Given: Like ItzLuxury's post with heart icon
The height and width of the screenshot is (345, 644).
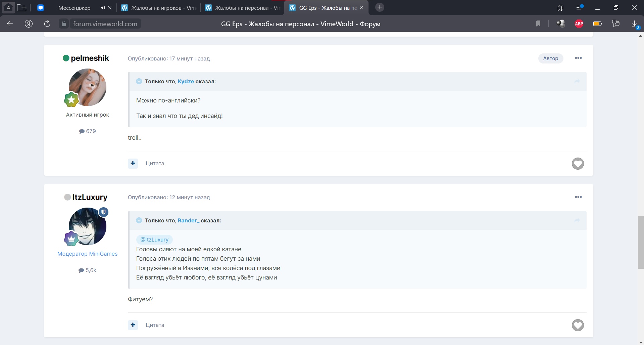Looking at the screenshot, I should (x=578, y=325).
